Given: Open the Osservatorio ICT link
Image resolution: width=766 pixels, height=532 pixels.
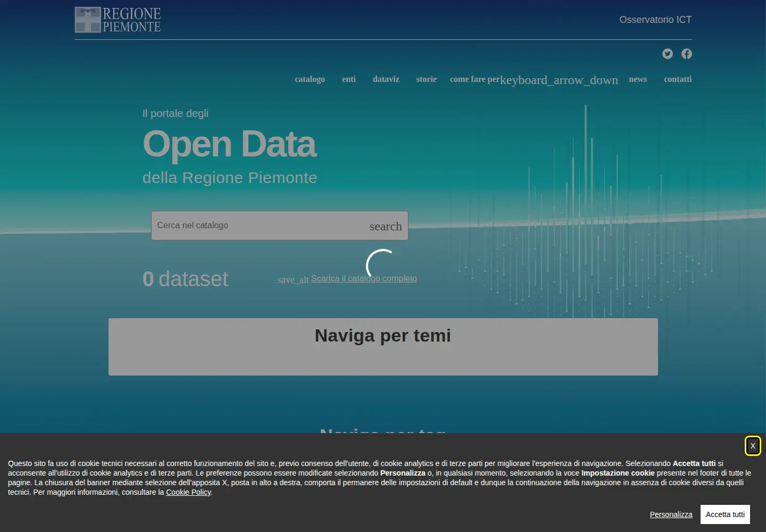Looking at the screenshot, I should point(655,20).
